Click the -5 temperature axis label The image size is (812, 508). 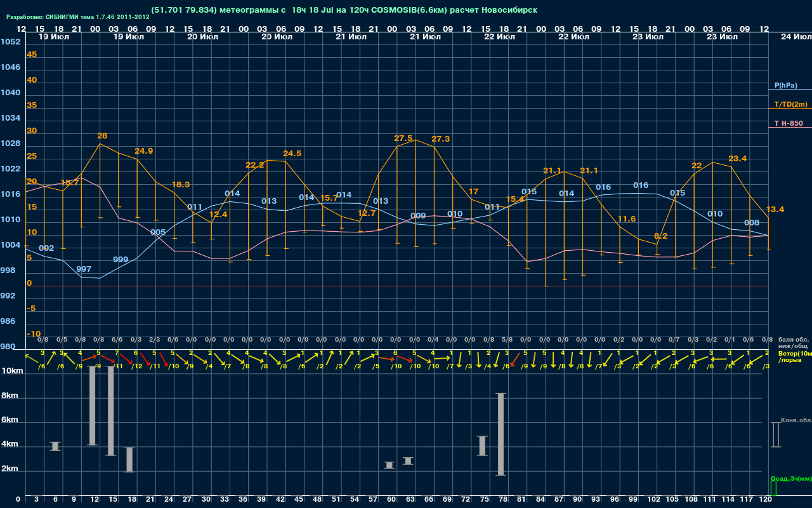tap(32, 309)
